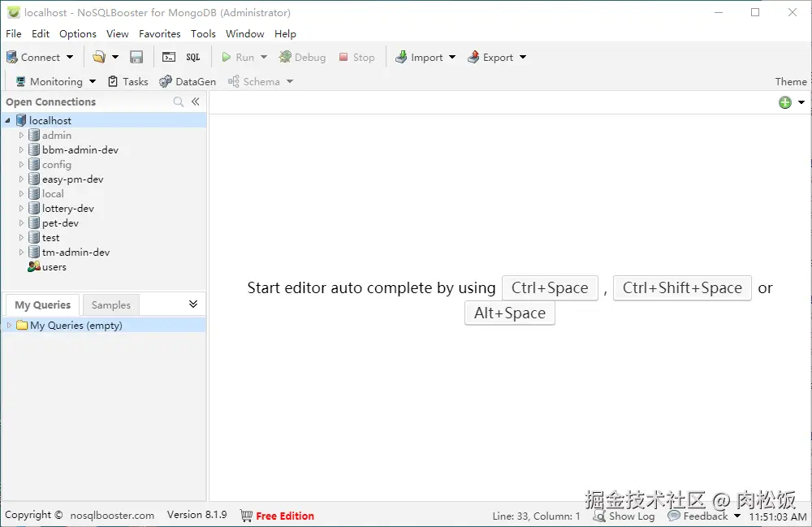Viewport: 812px width, 527px height.
Task: Click the SQL query icon
Action: click(193, 57)
